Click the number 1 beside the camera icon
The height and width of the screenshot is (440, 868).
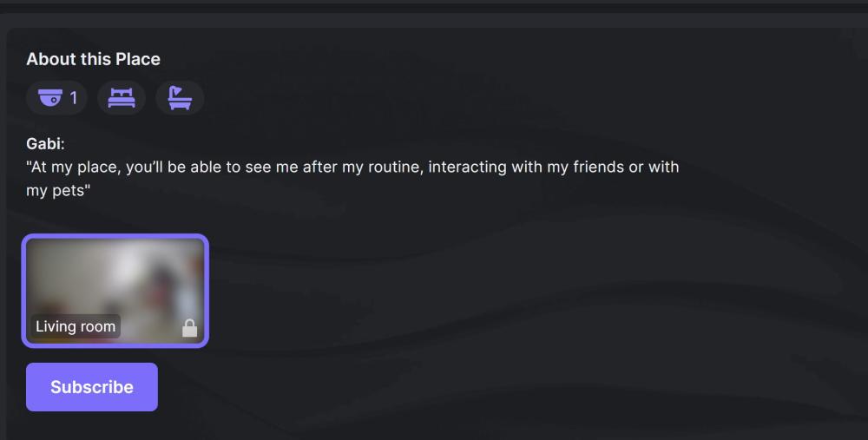pyautogui.click(x=74, y=98)
